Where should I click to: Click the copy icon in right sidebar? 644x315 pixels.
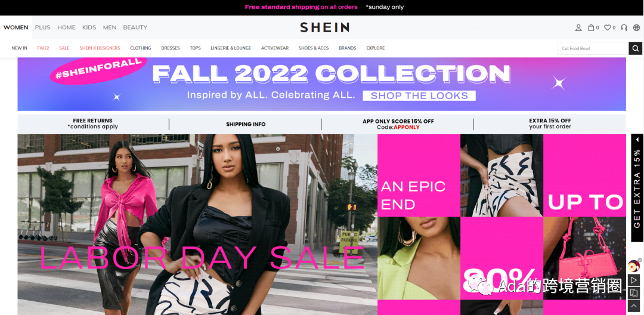point(634,293)
